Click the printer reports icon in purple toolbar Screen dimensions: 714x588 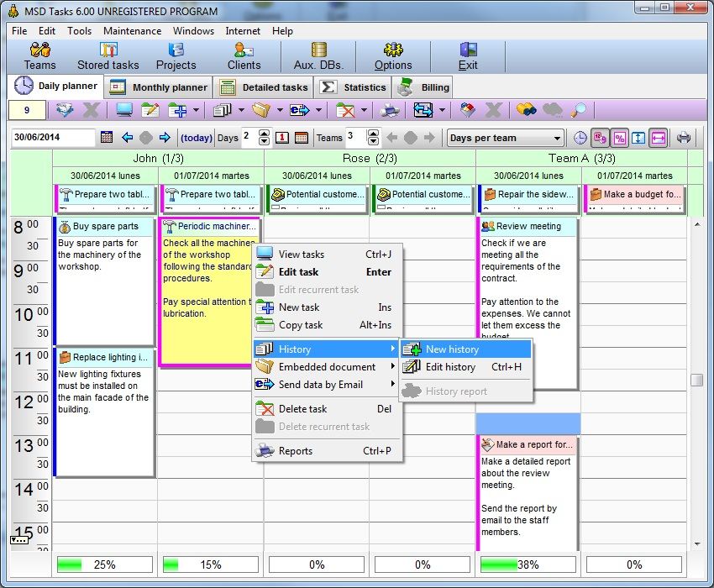click(390, 110)
